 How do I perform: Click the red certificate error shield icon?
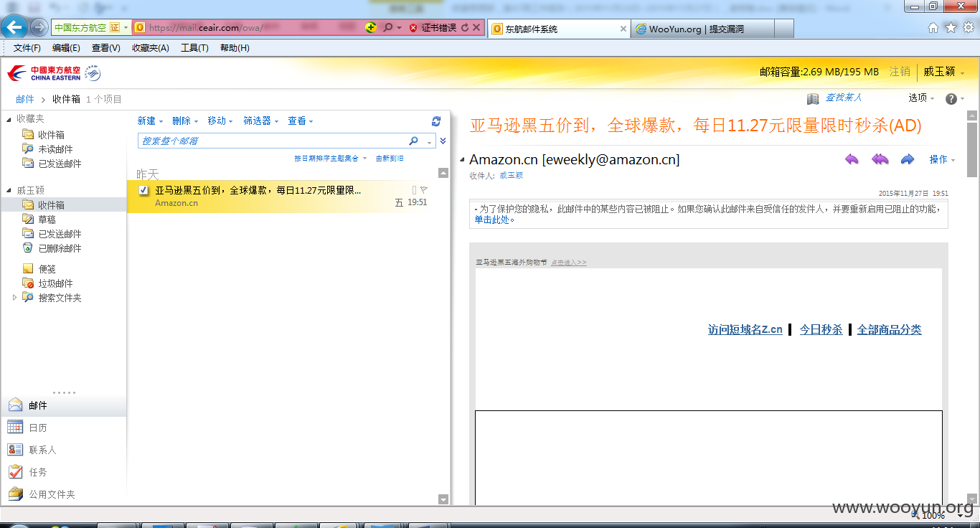pos(413,28)
